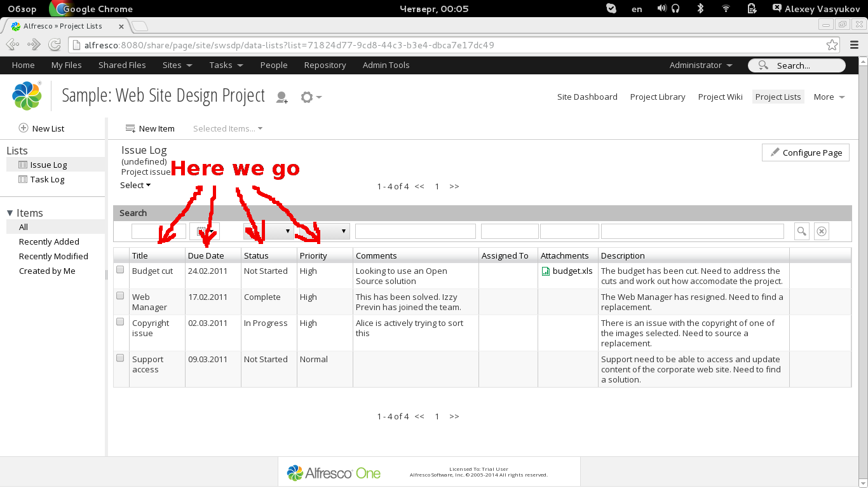Open the site configuration gear icon
868x488 pixels.
pyautogui.click(x=310, y=97)
